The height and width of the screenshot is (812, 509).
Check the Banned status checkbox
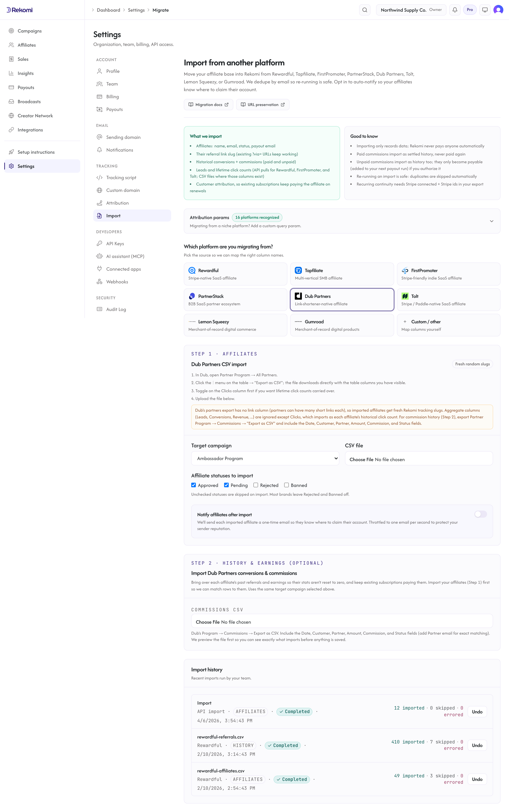pos(286,485)
